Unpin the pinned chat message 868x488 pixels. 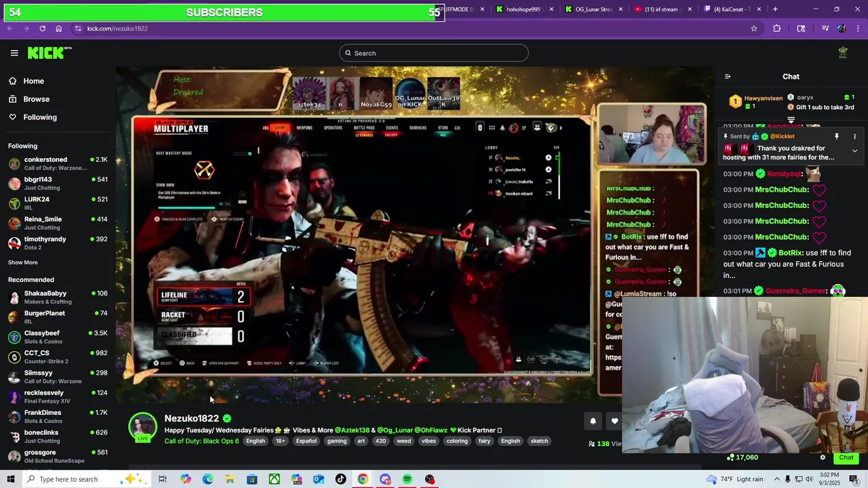836,136
